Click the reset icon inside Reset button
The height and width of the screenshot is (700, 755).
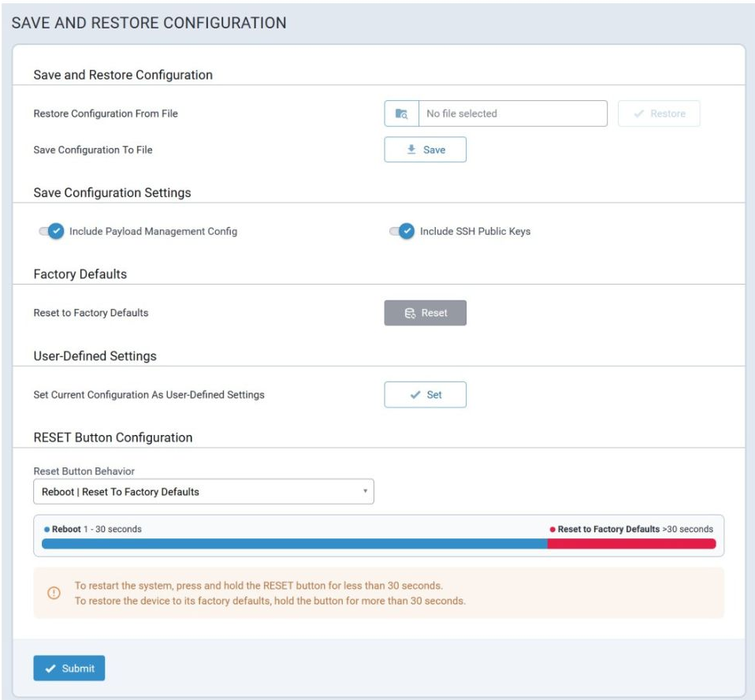coord(410,313)
